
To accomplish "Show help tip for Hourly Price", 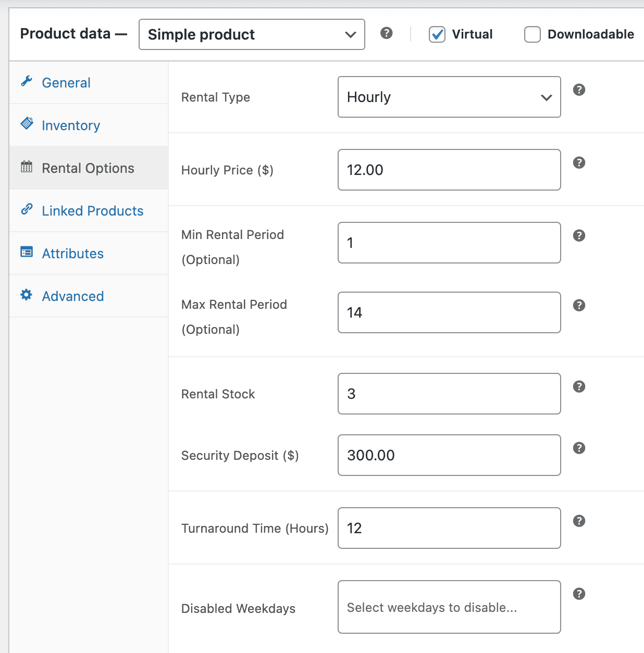I will pyautogui.click(x=579, y=162).
